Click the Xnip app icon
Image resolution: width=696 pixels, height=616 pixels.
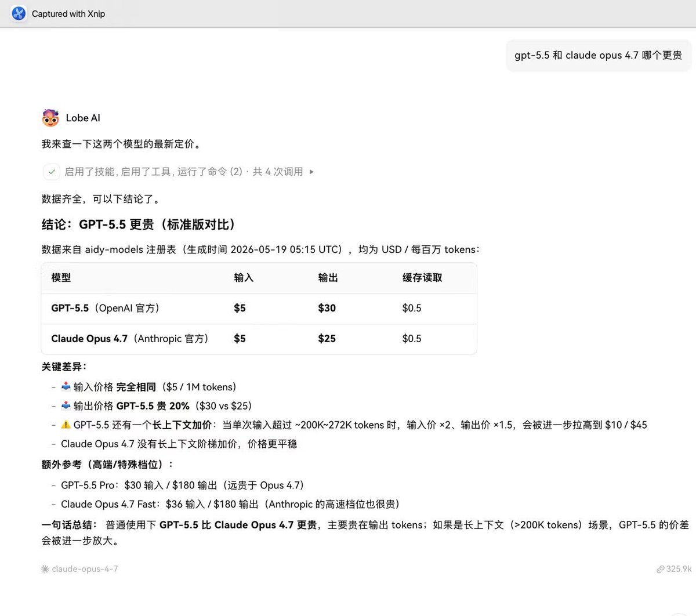19,13
